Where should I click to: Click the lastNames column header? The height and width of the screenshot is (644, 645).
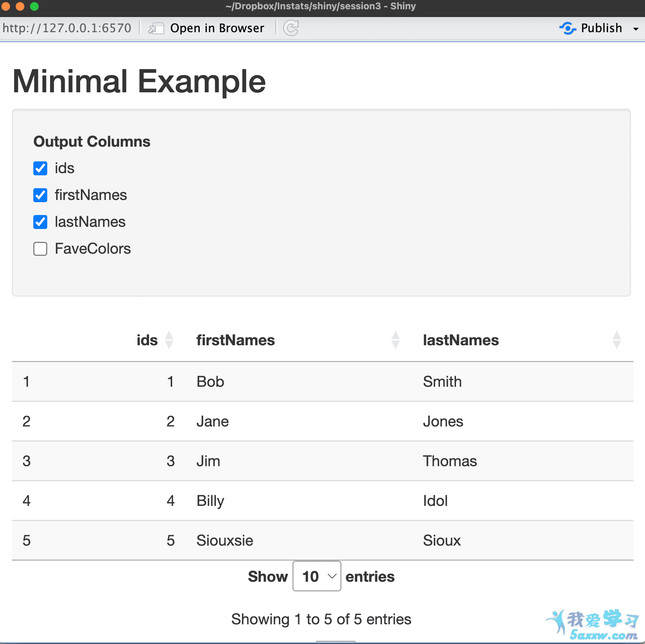click(x=461, y=340)
